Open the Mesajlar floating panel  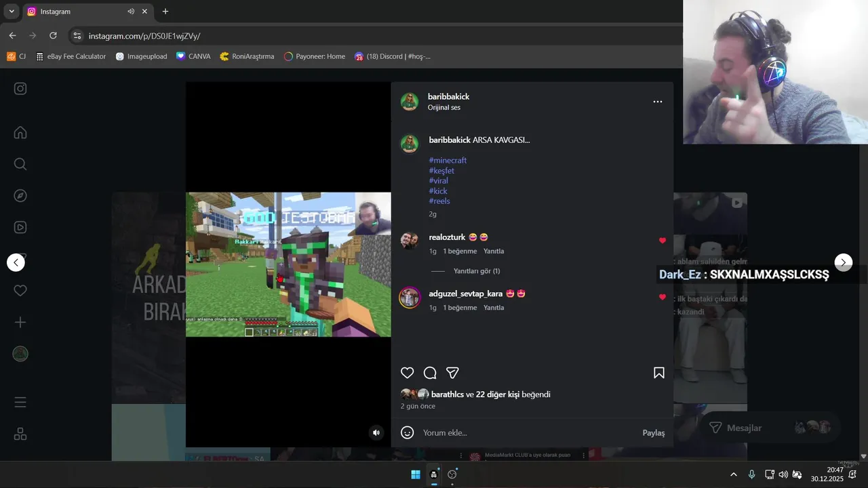(770, 428)
